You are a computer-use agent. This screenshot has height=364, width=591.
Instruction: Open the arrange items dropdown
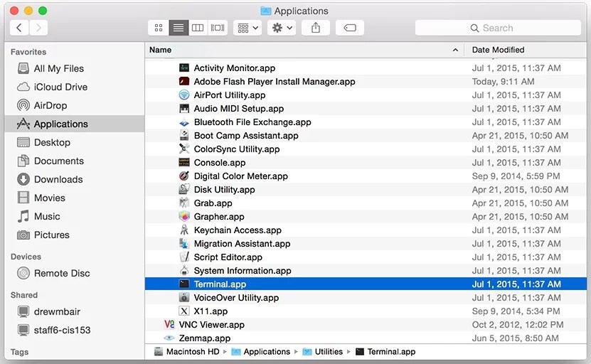247,28
